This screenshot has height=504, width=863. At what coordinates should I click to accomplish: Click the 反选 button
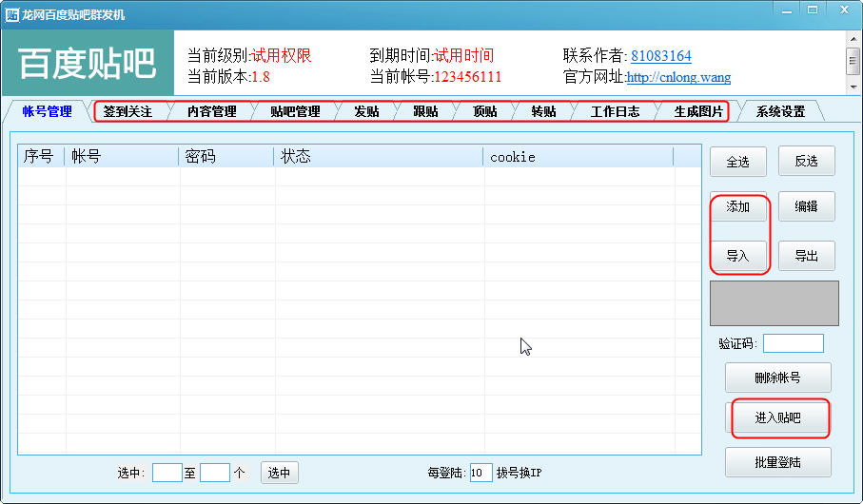(806, 162)
